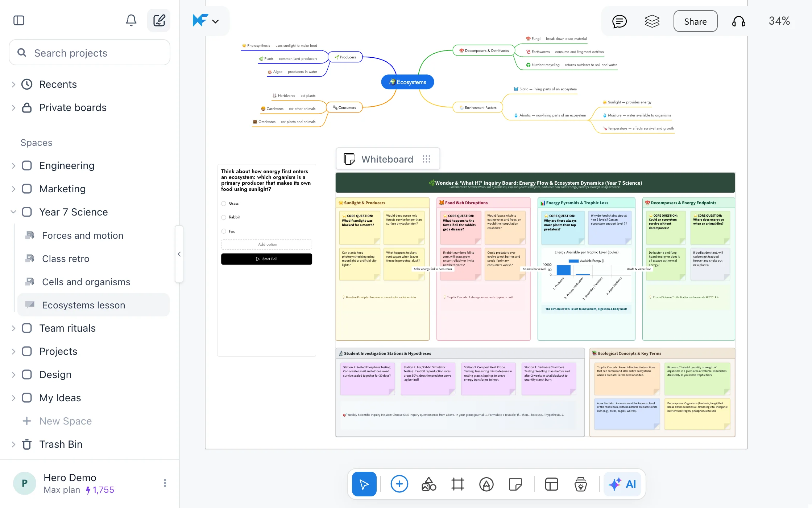
Task: Open the AI assistant button
Action: [x=622, y=484]
